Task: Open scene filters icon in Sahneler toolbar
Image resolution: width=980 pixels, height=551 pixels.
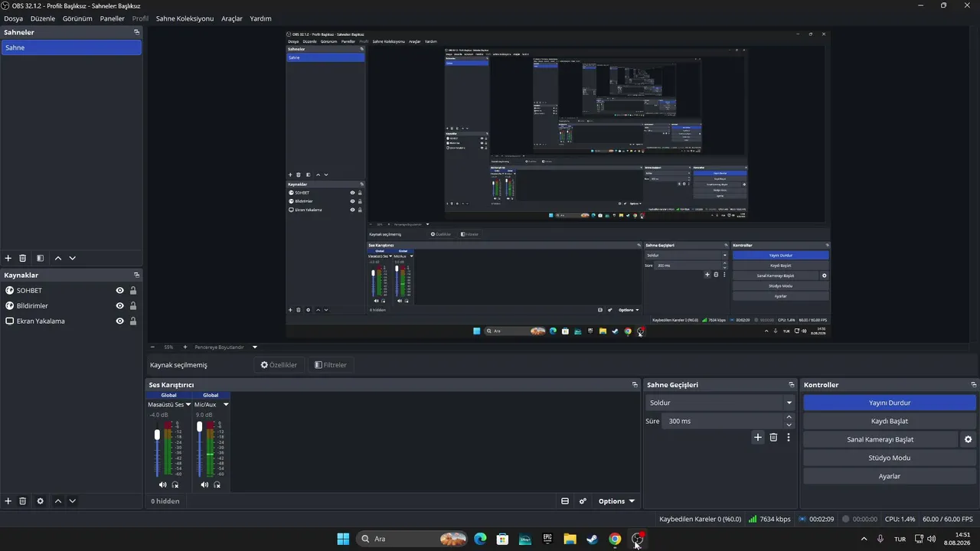Action: point(41,259)
